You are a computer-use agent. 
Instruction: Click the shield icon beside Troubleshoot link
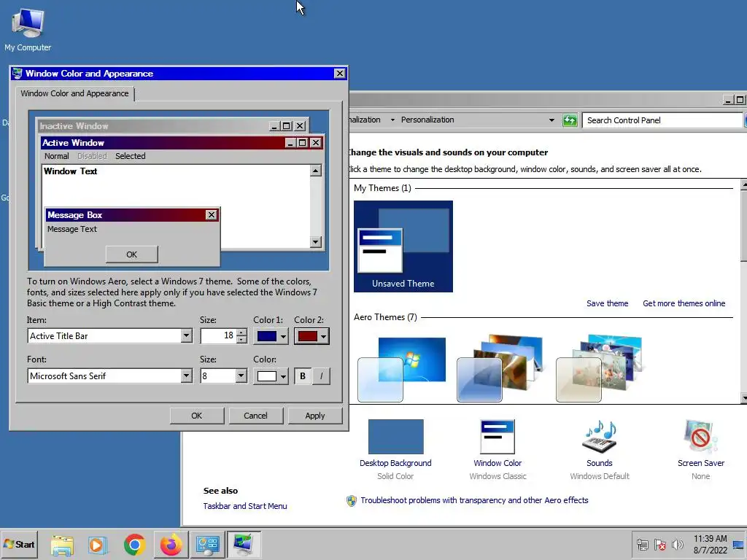[x=352, y=500]
